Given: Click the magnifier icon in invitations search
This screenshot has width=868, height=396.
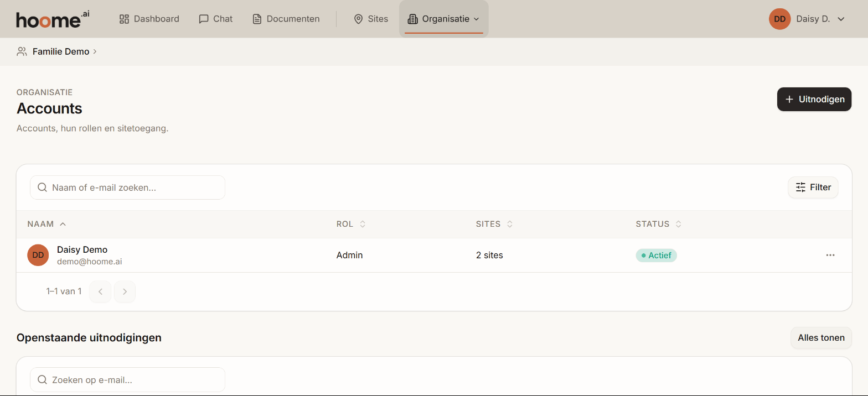Looking at the screenshot, I should 42,380.
